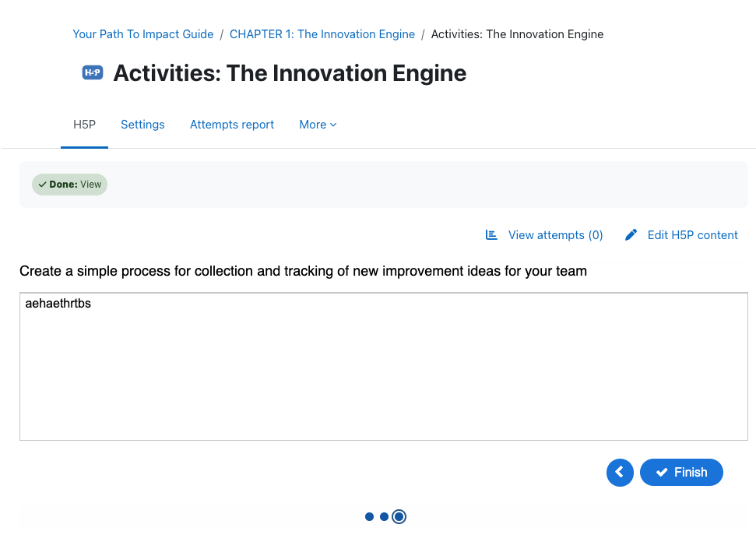Select the third active progress dot

pos(399,516)
